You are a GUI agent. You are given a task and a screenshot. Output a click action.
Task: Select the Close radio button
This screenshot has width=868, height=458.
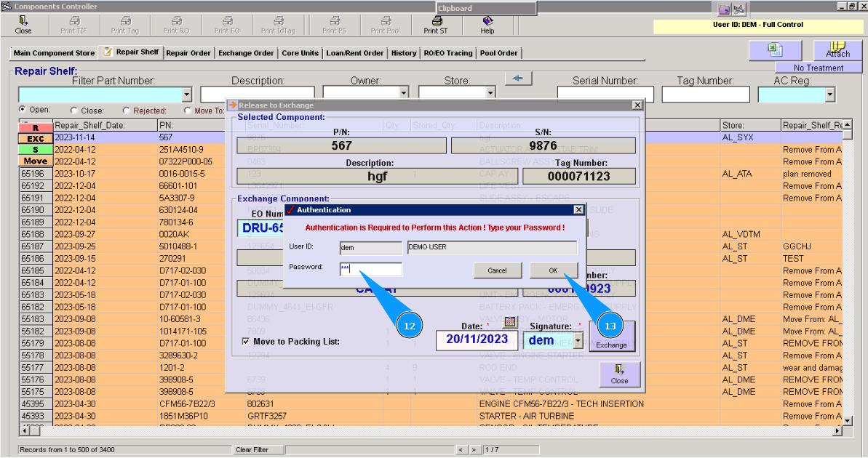(73, 111)
